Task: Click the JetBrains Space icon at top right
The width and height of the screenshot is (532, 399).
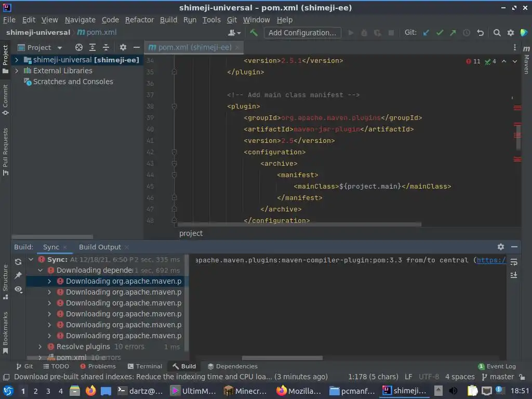Action: (524, 33)
